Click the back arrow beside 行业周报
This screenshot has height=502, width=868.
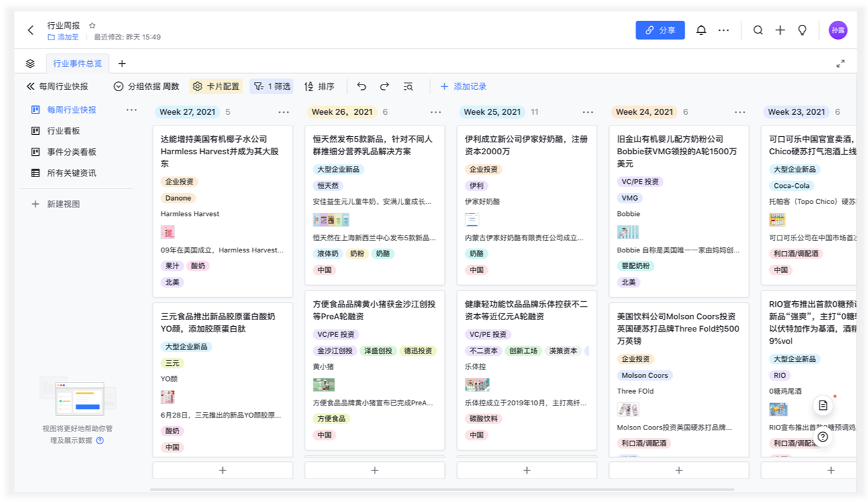click(x=31, y=30)
